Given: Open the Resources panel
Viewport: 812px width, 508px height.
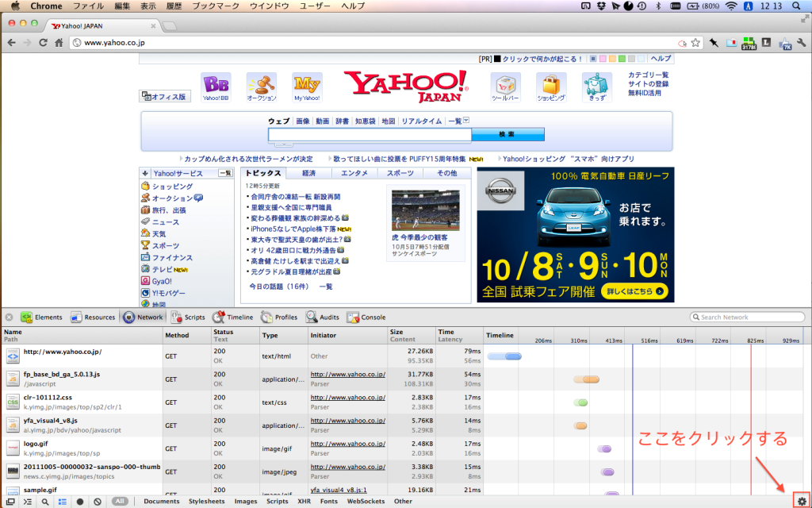Looking at the screenshot, I should (x=93, y=317).
